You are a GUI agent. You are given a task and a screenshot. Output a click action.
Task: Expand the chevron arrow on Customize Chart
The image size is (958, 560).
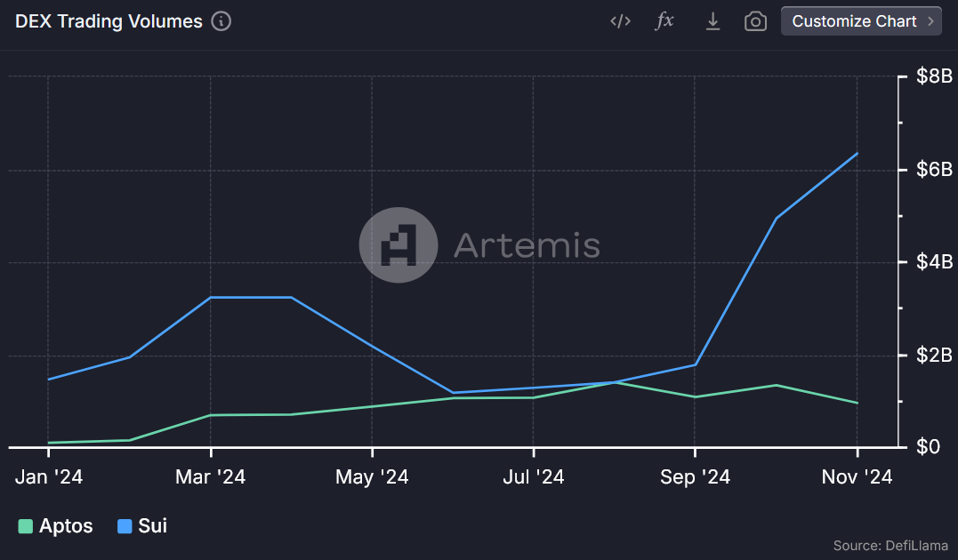click(x=930, y=21)
